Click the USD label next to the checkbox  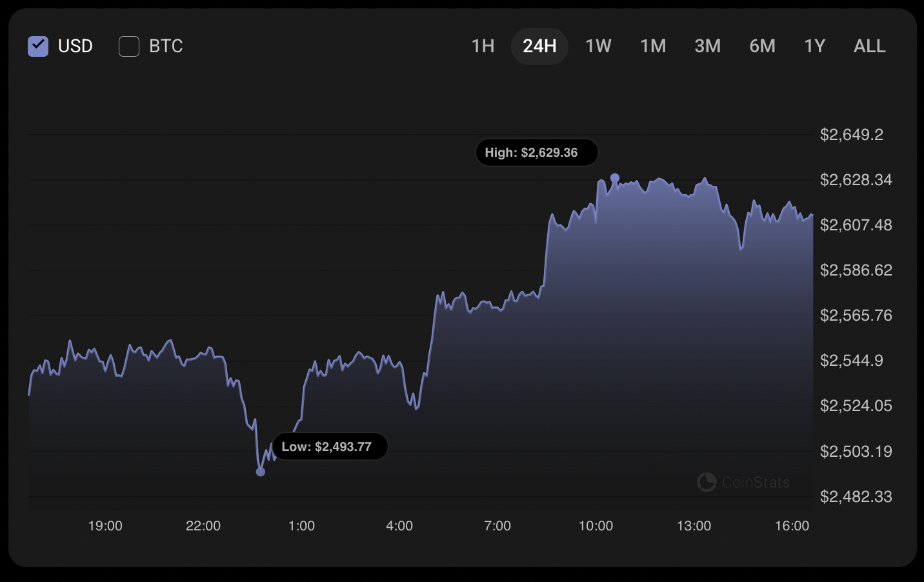[x=75, y=46]
